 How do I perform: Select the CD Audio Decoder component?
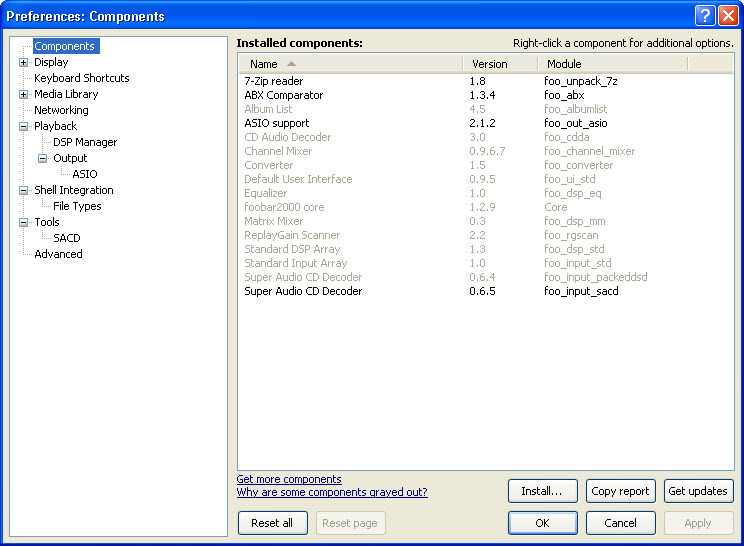pyautogui.click(x=485, y=137)
